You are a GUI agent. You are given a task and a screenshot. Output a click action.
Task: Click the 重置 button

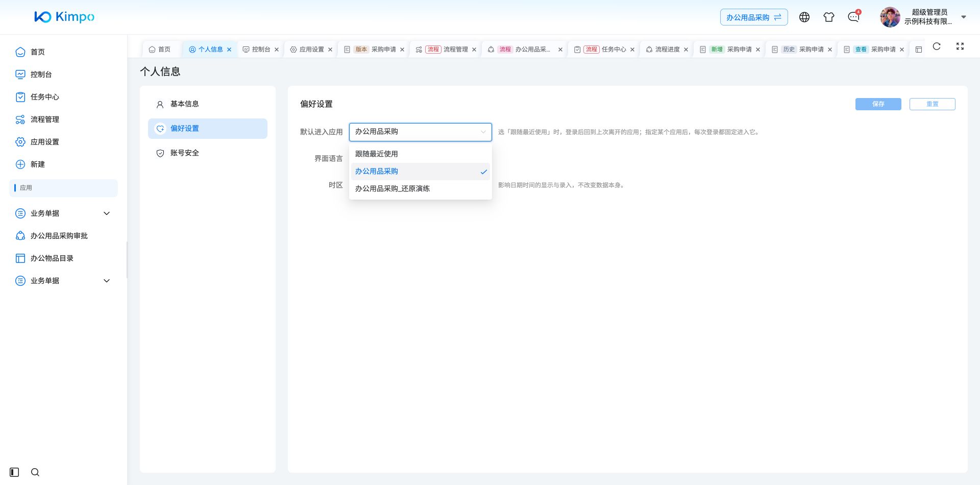[933, 104]
